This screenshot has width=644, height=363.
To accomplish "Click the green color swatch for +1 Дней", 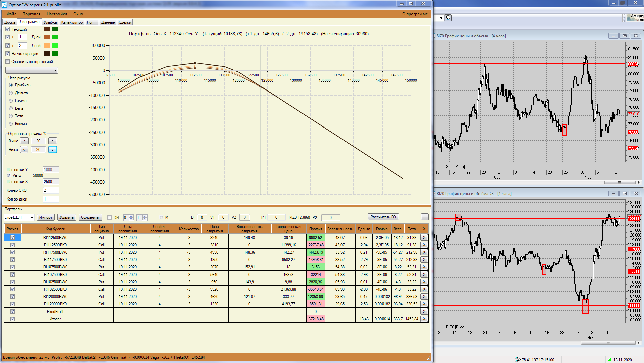I will (55, 37).
